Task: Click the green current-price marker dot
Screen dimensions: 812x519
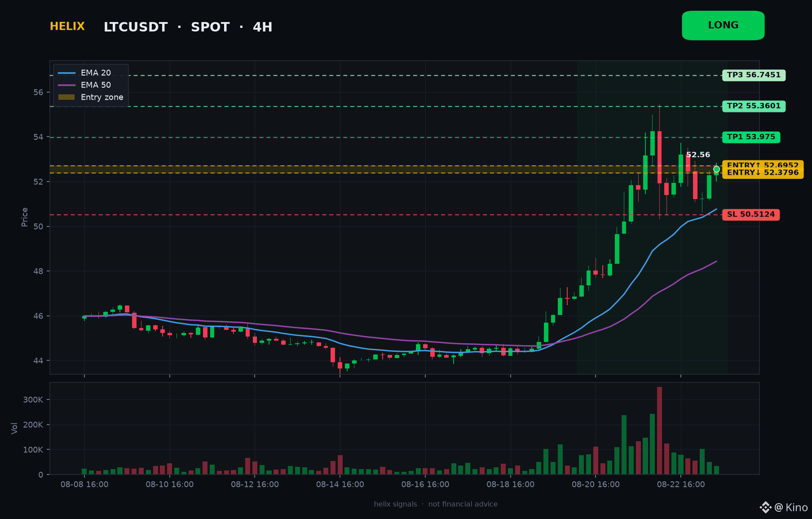Action: [716, 169]
